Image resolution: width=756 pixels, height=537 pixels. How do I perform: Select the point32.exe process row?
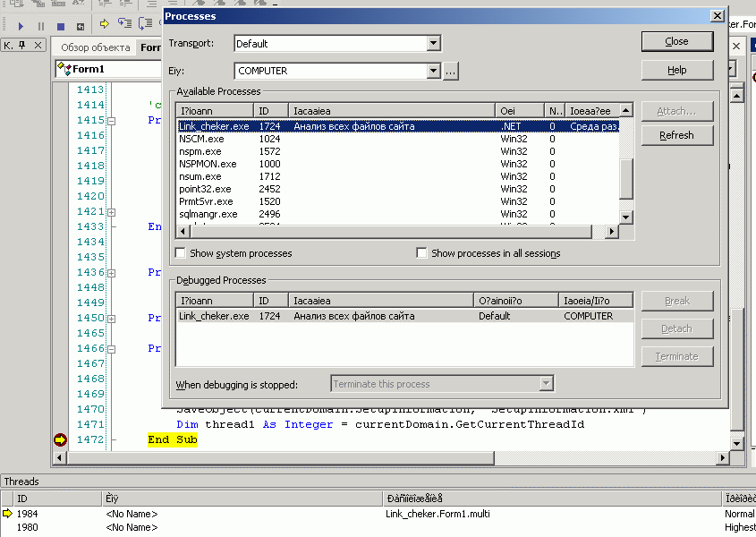[x=398, y=189]
